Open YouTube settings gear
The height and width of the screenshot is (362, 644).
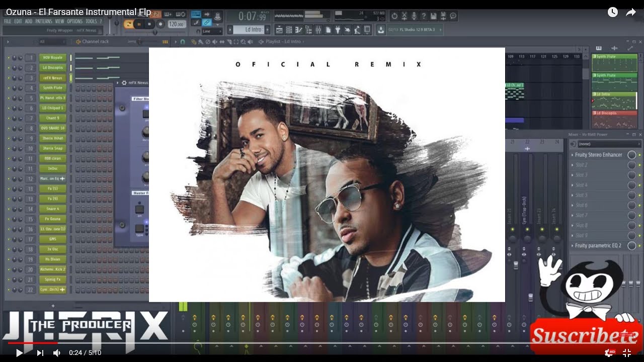608,353
